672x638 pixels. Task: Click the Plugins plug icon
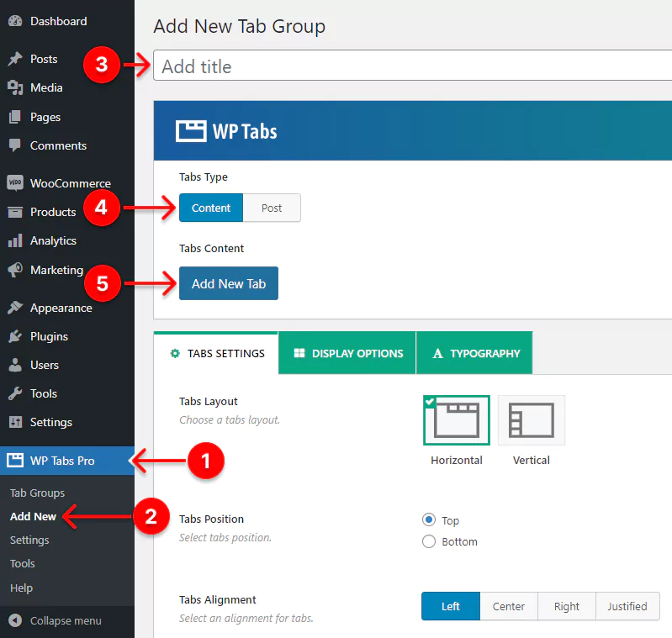15,336
